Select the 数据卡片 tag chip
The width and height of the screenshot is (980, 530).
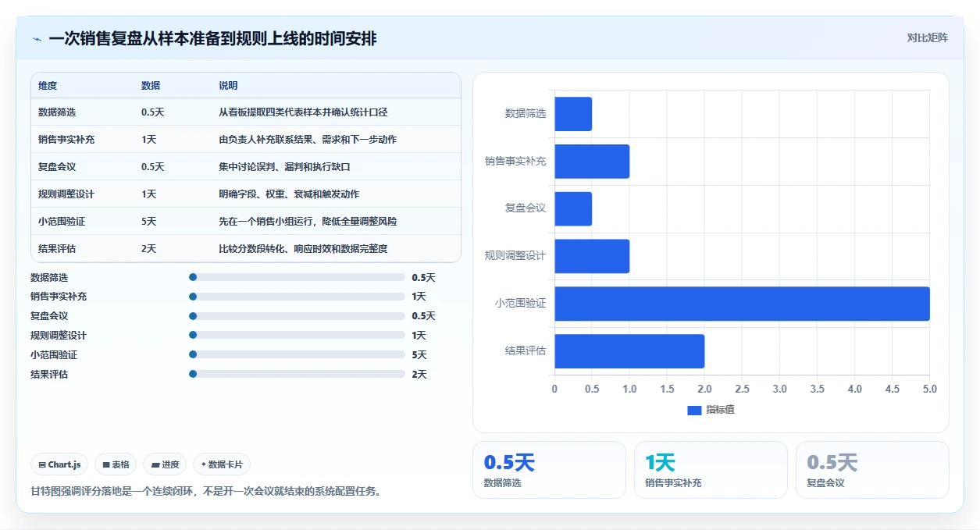(222, 464)
